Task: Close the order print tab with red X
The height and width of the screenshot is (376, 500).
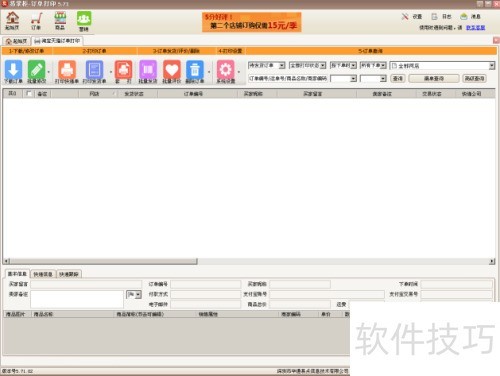Action: pyautogui.click(x=496, y=40)
